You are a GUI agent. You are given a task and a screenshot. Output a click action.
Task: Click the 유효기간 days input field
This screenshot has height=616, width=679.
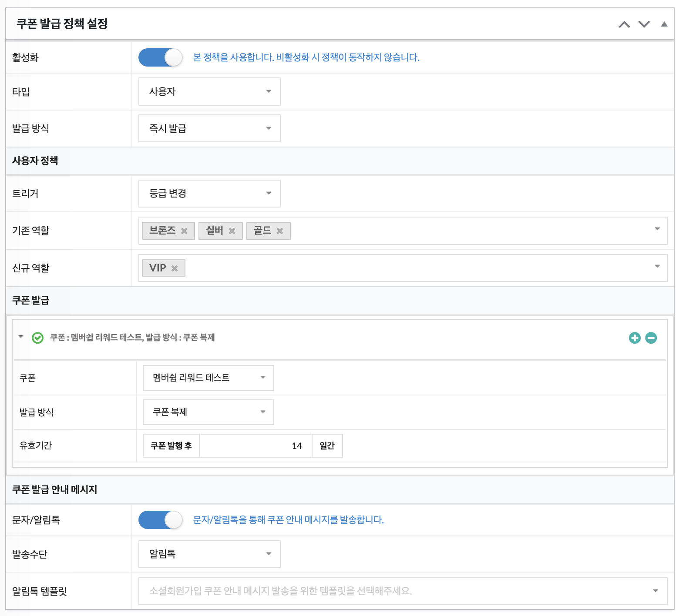[x=255, y=446]
